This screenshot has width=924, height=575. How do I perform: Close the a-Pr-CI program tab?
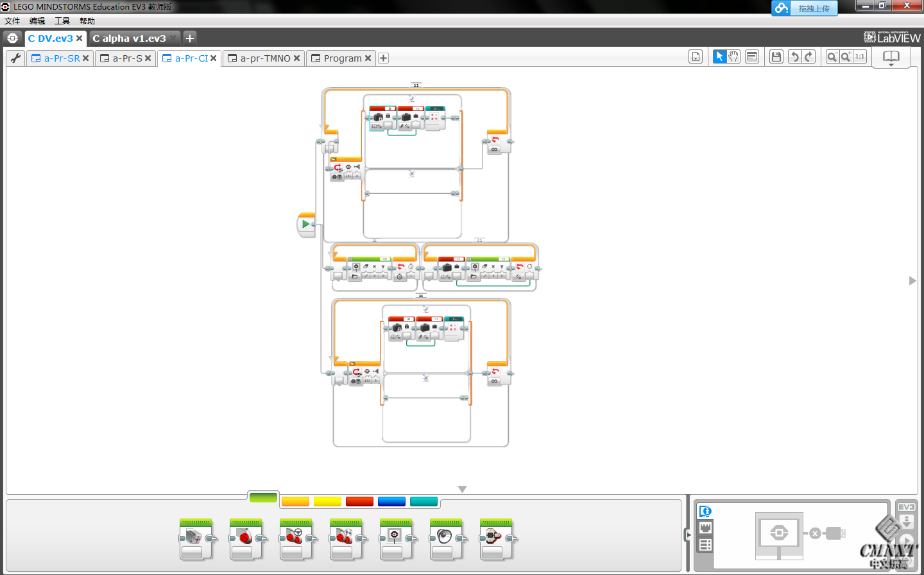coord(213,58)
